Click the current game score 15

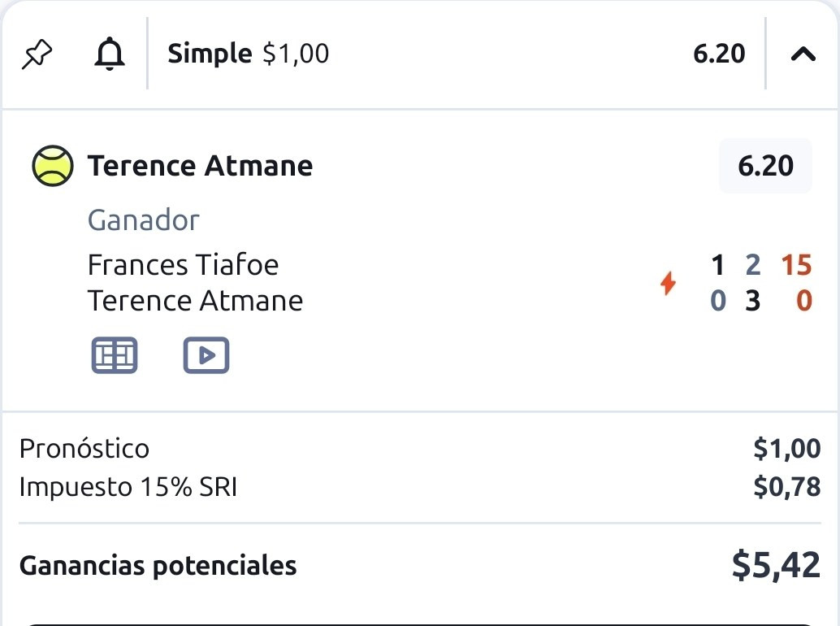796,265
